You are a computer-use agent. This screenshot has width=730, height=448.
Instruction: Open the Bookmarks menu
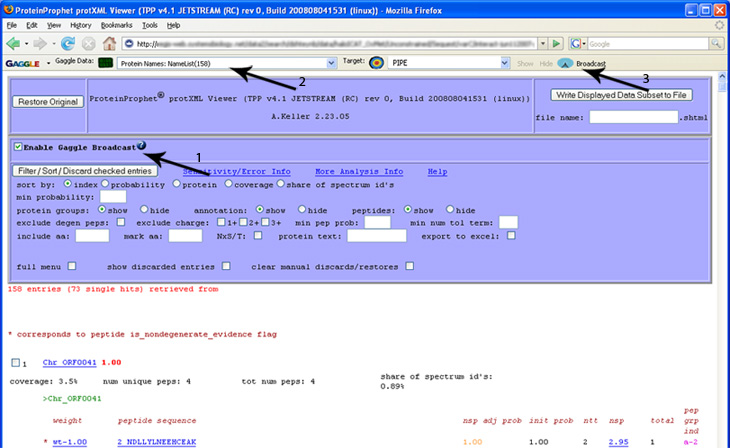(116, 25)
